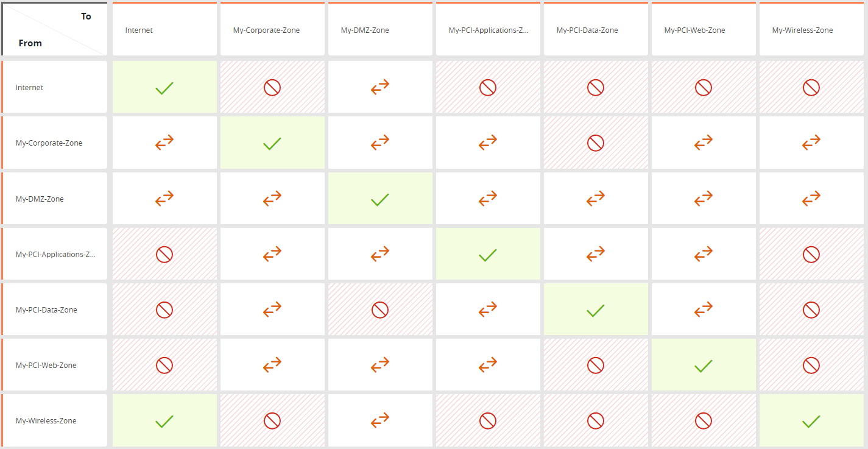Click blocked icon from My-PCI-Data-Zone to My-DMZ-Zone
The width and height of the screenshot is (868, 449).
tap(379, 310)
